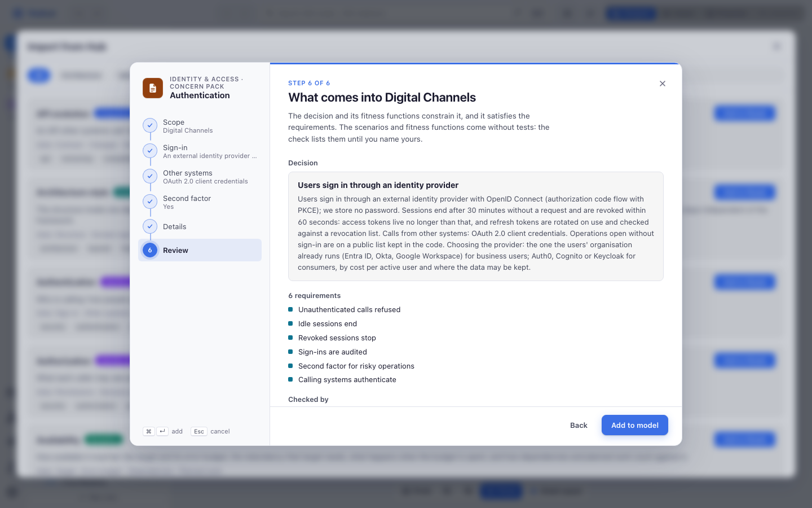The width and height of the screenshot is (812, 508).
Task: Click the 'What comes into Digital Channels' title
Action: click(382, 97)
